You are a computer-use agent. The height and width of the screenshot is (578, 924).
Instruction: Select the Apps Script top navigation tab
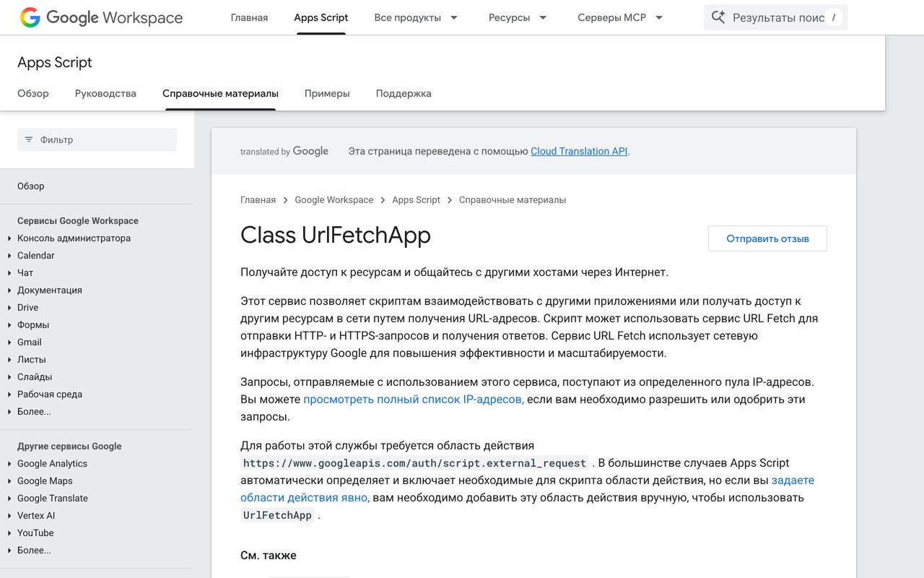tap(321, 17)
